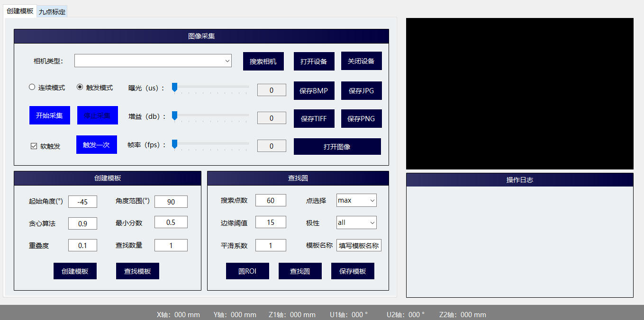Viewport: 644px width, 320px height.
Task: Click 开始采集 to start acquisition
Action: tap(49, 115)
